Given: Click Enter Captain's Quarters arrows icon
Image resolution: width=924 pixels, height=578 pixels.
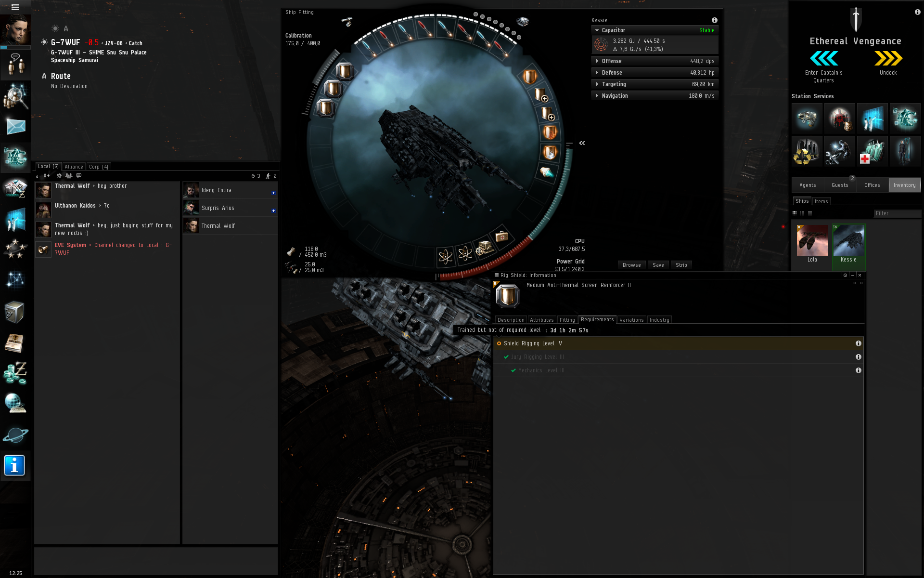Looking at the screenshot, I should [823, 59].
